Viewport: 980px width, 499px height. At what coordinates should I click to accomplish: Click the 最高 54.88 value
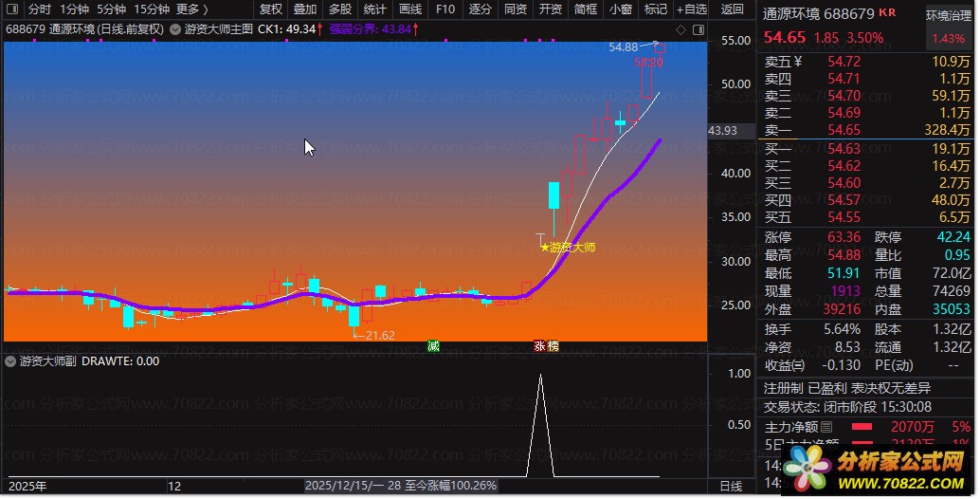844,256
